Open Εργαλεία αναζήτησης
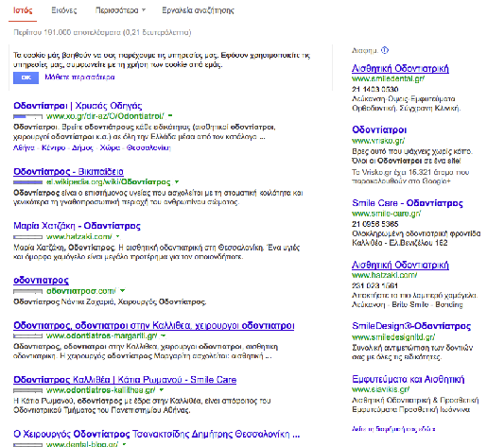The height and width of the screenshot is (447, 504). (198, 10)
